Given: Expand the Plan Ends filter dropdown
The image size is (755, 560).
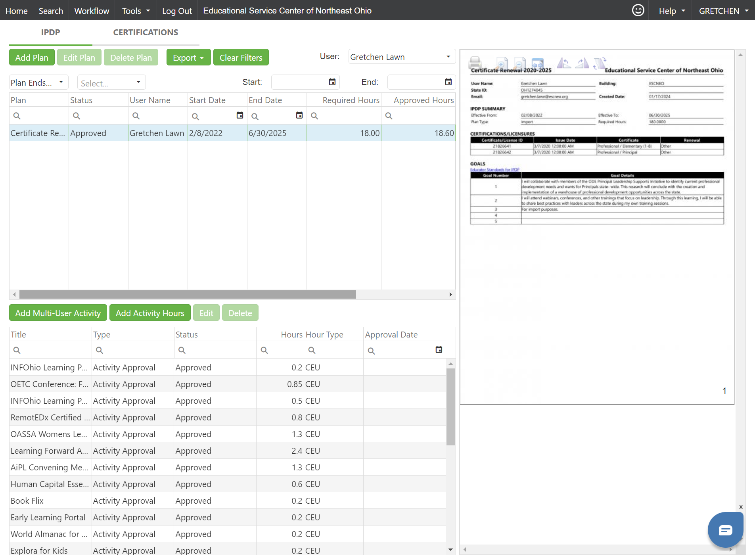Looking at the screenshot, I should click(x=38, y=82).
